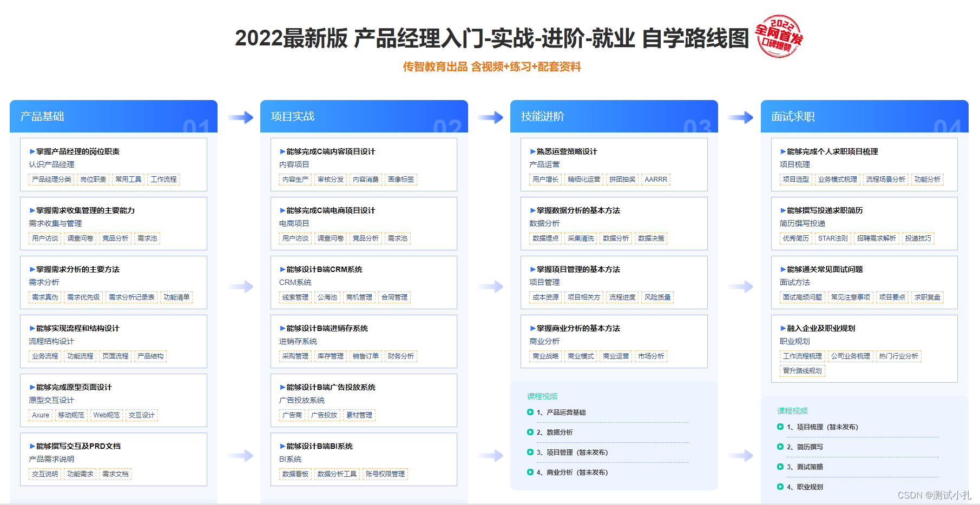
Task: Click the 晋升路线规划 tag
Action: pos(803,371)
